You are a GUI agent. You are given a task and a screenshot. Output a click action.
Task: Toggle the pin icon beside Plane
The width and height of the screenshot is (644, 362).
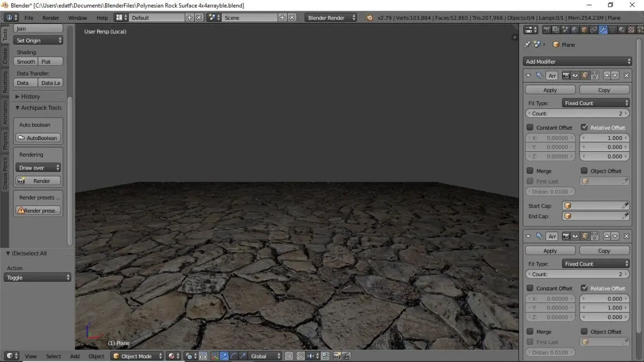tap(527, 45)
